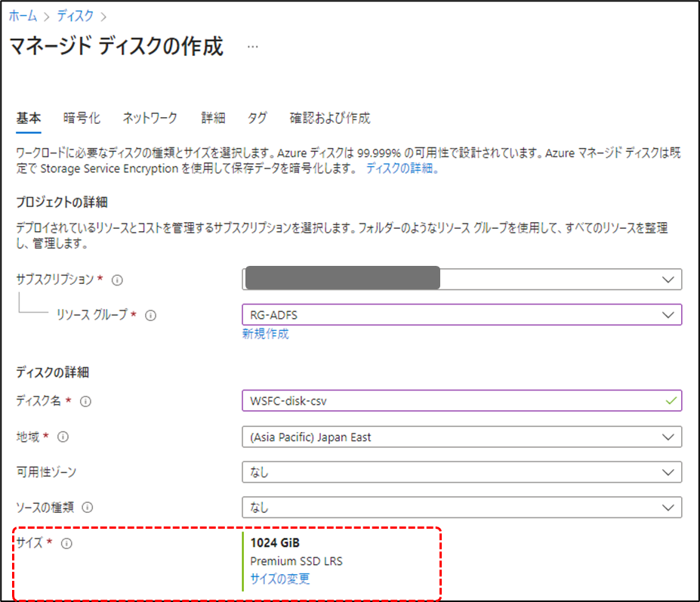
Task: Switch to the ネットワーク tab
Action: (150, 119)
